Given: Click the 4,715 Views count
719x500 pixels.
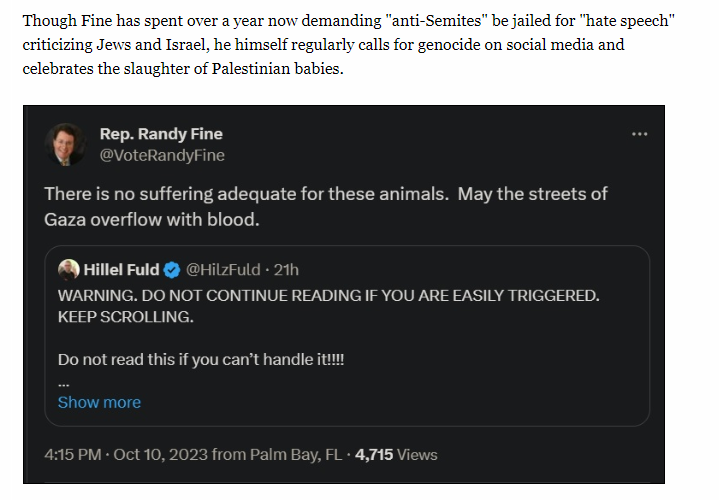Looking at the screenshot, I should [x=396, y=455].
